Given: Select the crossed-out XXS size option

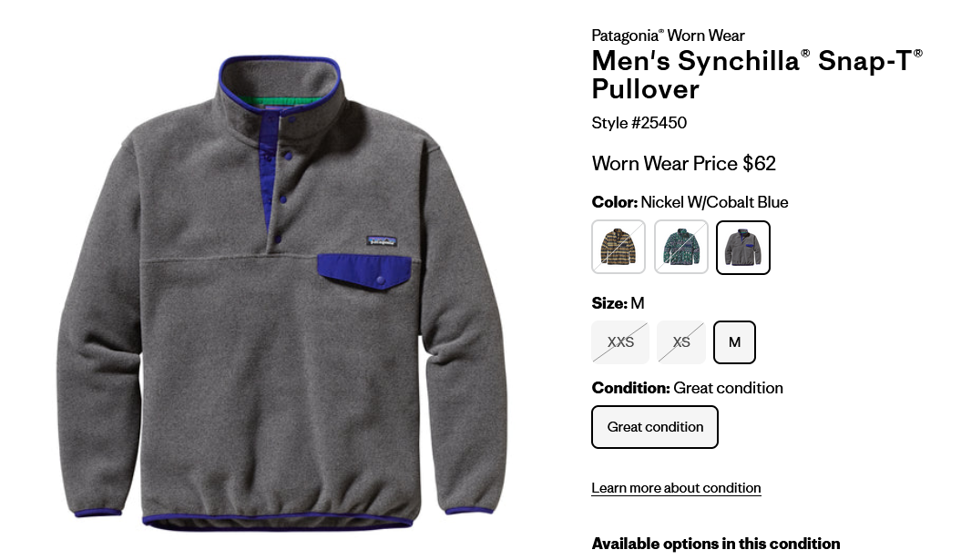Looking at the screenshot, I should [x=620, y=341].
